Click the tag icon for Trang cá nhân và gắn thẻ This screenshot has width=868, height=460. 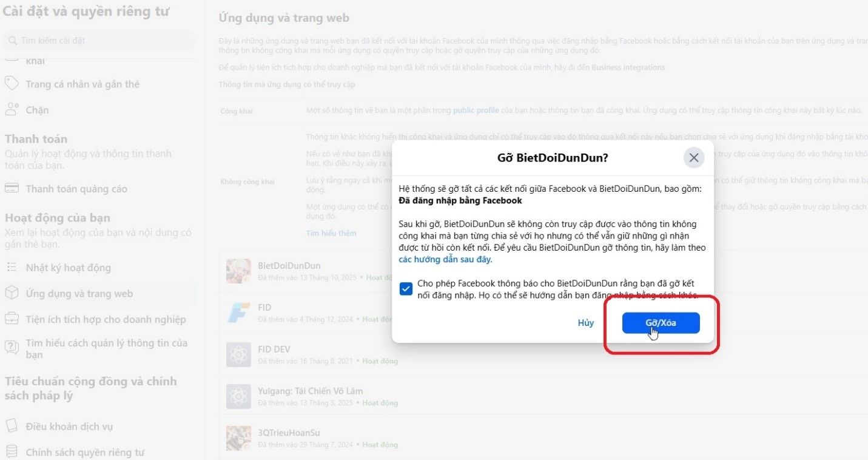12,84
